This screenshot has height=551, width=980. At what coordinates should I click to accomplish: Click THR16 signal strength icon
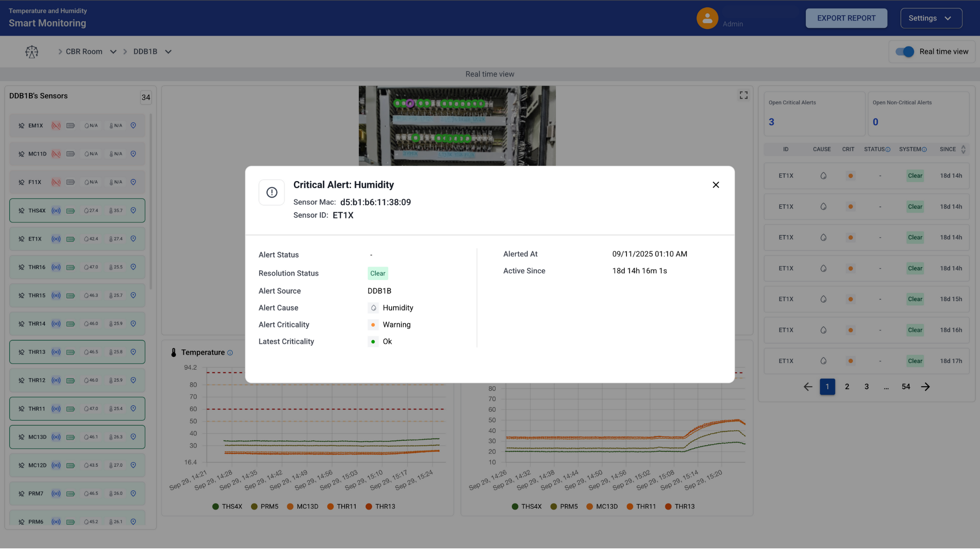pos(56,267)
